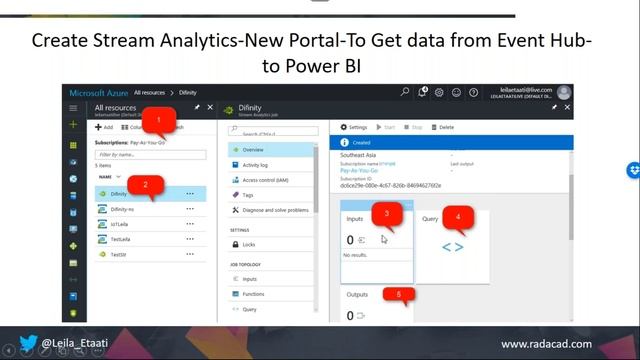The width and height of the screenshot is (640, 360).
Task: Open the Inputs tile
Action: [377, 242]
